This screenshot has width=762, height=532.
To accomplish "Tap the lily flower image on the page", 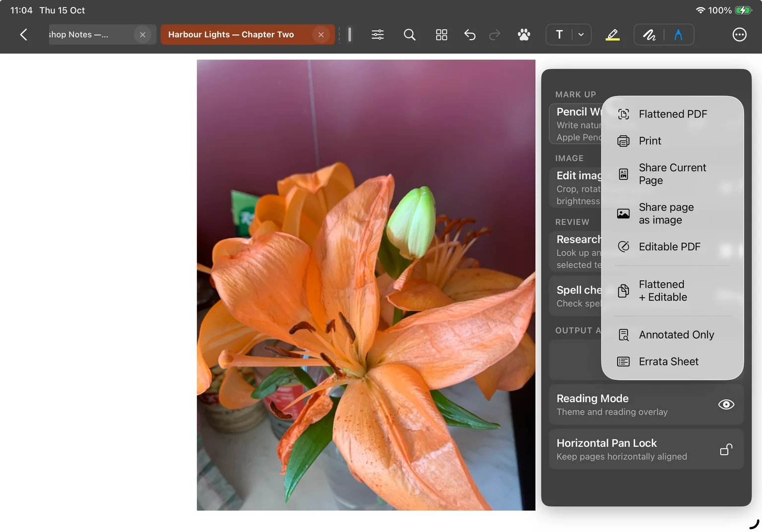I will coord(366,285).
